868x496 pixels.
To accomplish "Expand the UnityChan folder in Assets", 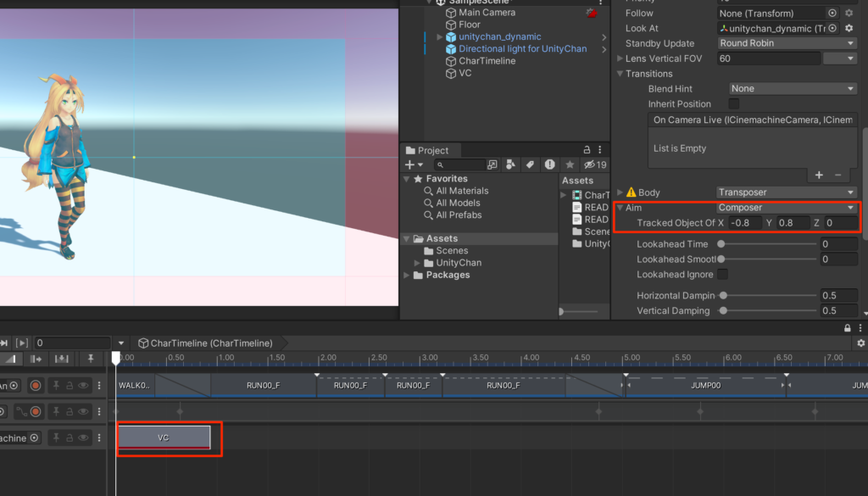I will (x=417, y=263).
